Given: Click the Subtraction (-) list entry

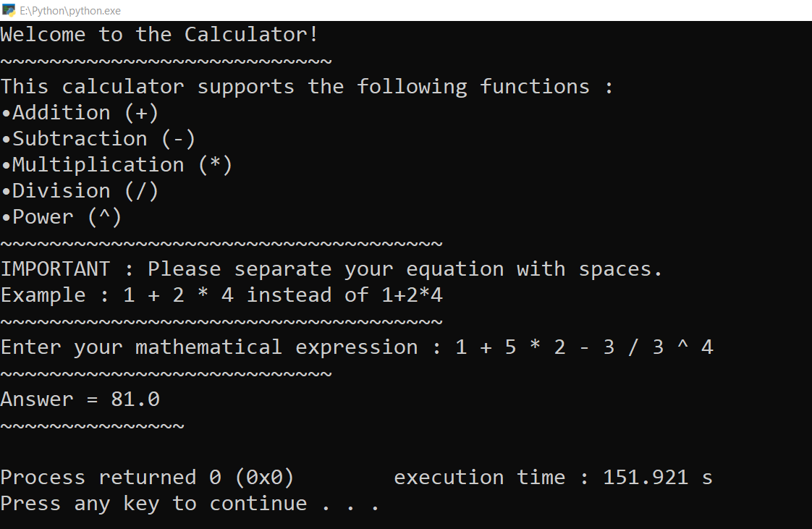Looking at the screenshot, I should [98, 138].
